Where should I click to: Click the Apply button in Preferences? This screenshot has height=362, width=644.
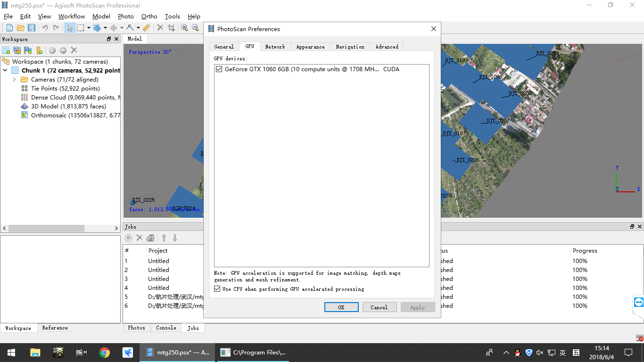pyautogui.click(x=418, y=307)
